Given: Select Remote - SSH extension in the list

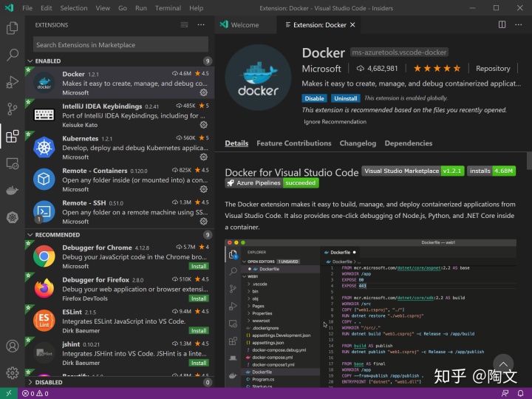Looking at the screenshot, I should coord(120,212).
